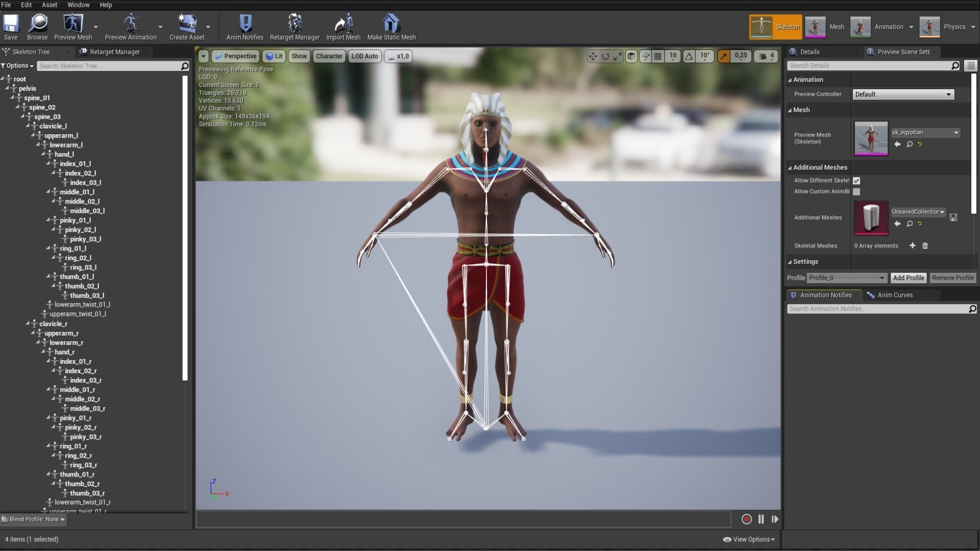This screenshot has width=980, height=551.
Task: Search in the Skeleton Tree magnifier icon
Action: 185,66
